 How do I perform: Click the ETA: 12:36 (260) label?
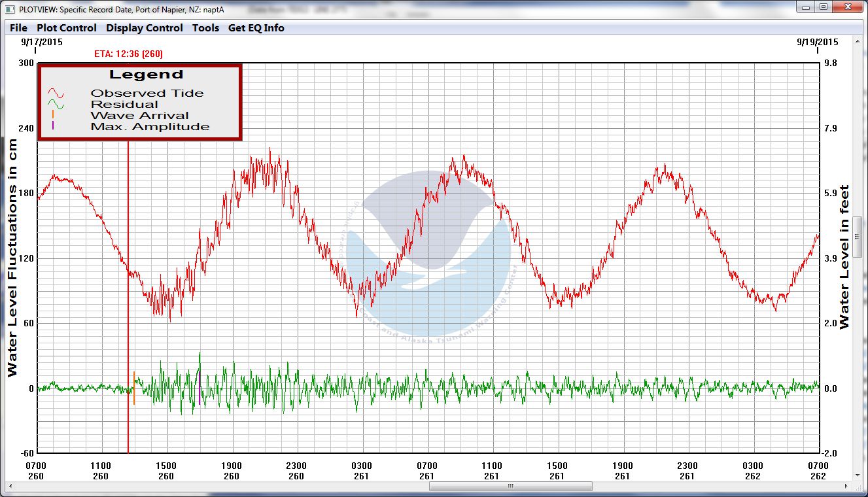pos(128,54)
